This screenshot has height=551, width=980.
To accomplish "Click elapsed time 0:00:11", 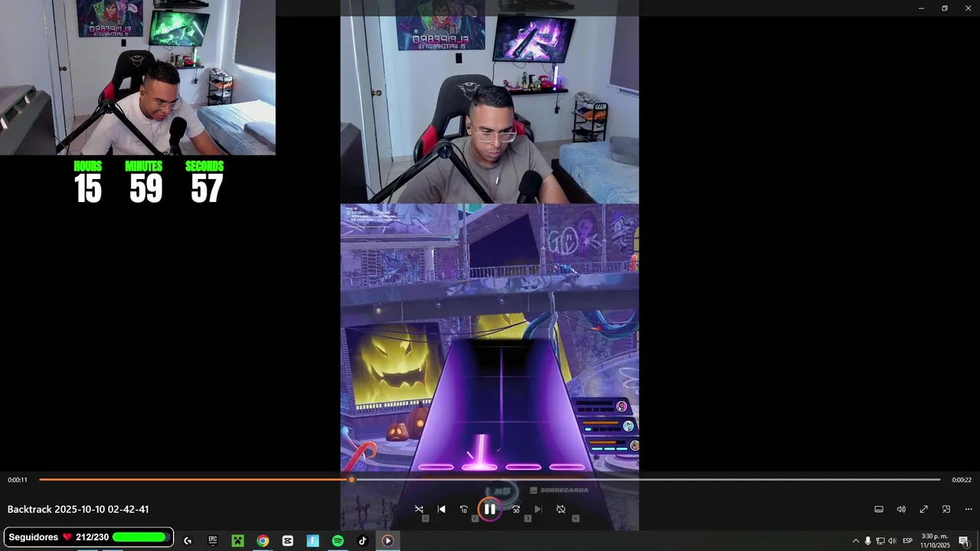I will coord(18,480).
